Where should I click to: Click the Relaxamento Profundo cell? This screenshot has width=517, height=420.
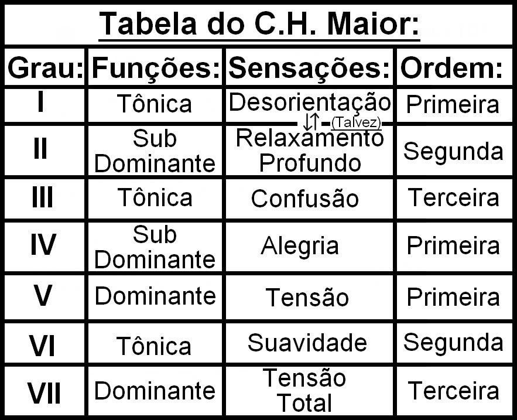pyautogui.click(x=309, y=151)
